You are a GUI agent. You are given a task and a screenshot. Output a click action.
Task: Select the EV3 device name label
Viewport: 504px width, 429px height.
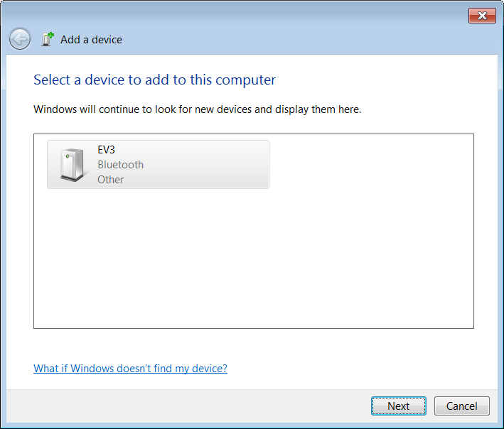pyautogui.click(x=106, y=150)
